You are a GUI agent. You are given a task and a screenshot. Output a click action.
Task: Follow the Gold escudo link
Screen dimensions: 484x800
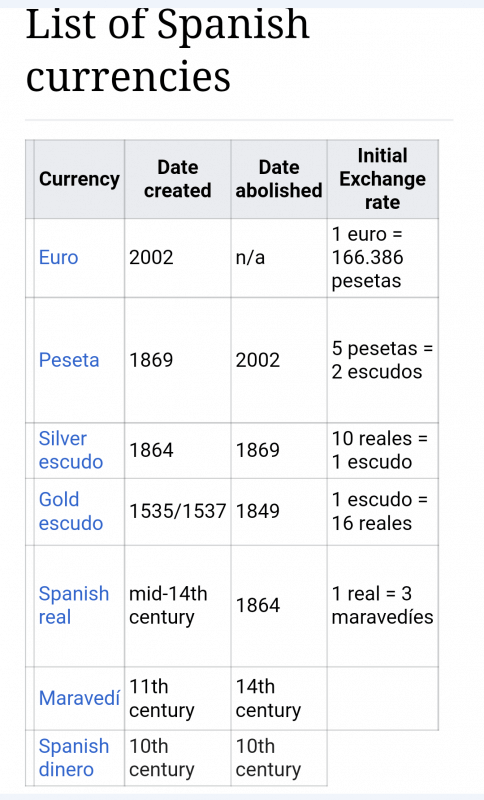71,511
